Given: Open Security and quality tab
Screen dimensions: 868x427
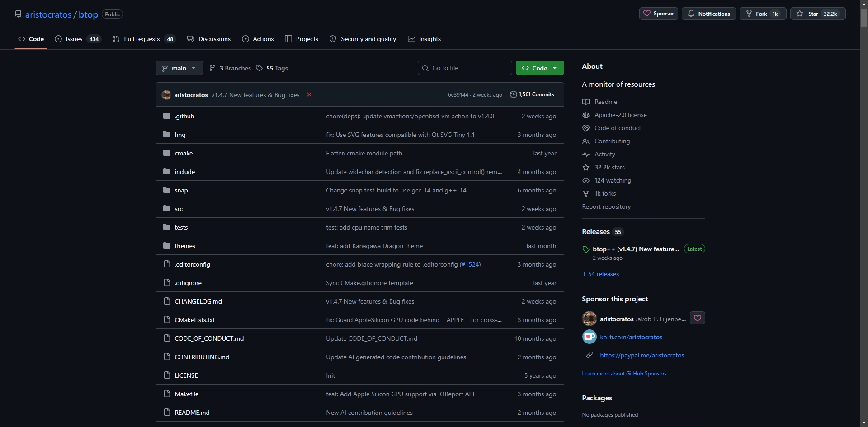Looking at the screenshot, I should 363,39.
